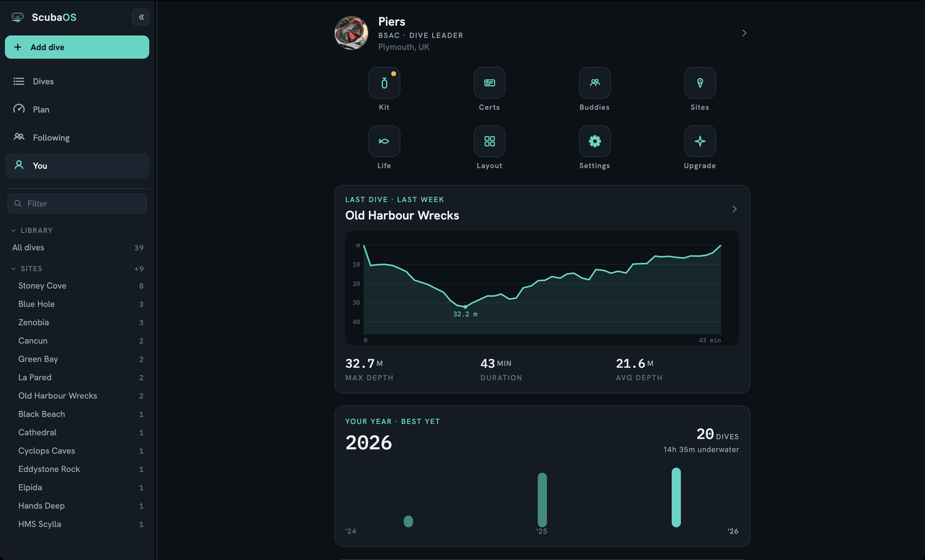925x560 pixels.
Task: Collapse the sidebar with double-chevron button
Action: pos(141,17)
